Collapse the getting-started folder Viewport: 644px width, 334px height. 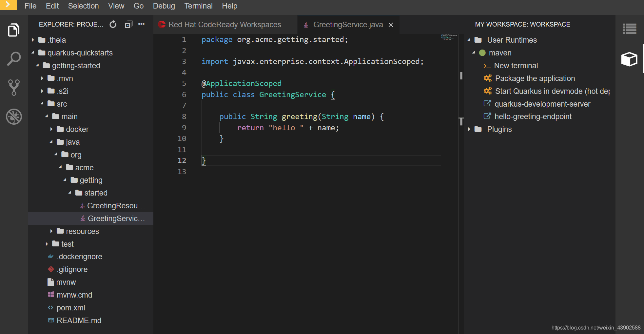[x=38, y=65]
